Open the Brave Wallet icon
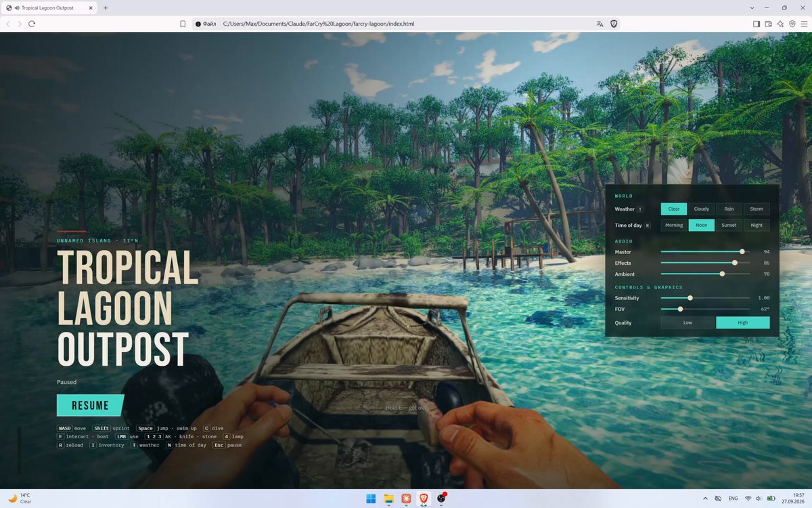812x508 pixels. pos(769,24)
